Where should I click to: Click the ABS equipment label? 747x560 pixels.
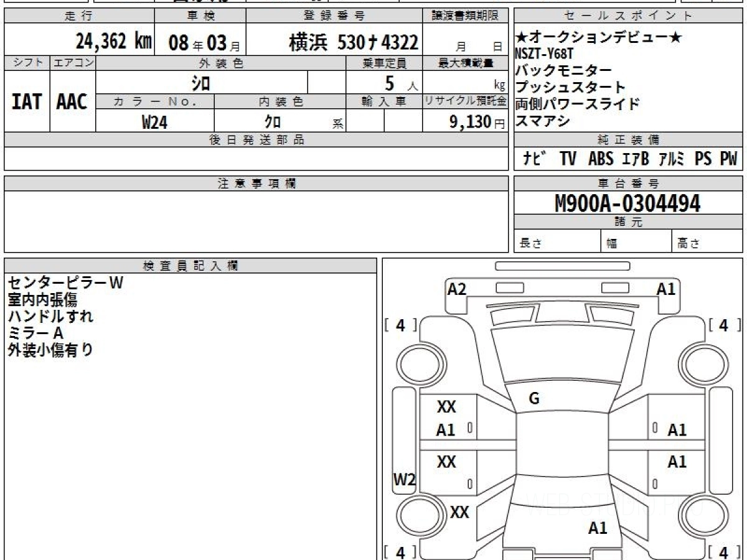pyautogui.click(x=601, y=159)
